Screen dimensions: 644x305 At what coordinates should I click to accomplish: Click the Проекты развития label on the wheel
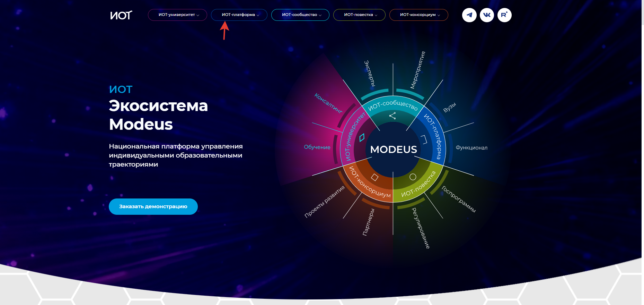325,202
